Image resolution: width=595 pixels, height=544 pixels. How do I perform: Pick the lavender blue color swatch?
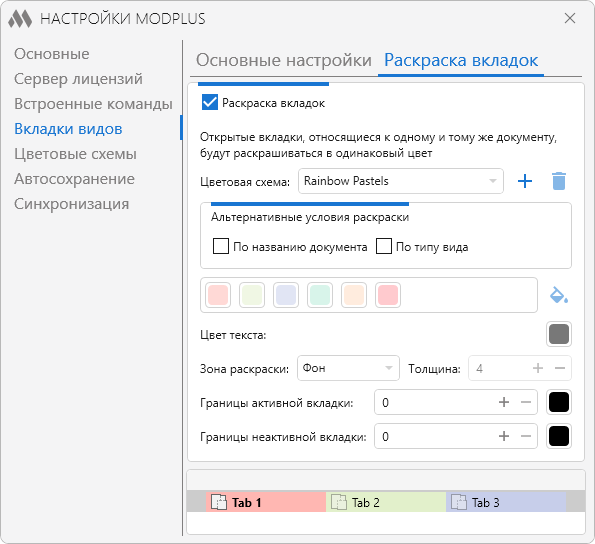pos(286,295)
